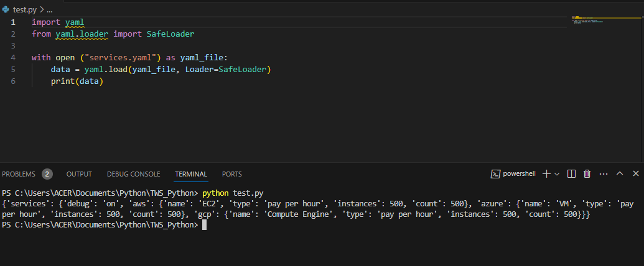Open terminal more actions ellipsis

click(604, 173)
